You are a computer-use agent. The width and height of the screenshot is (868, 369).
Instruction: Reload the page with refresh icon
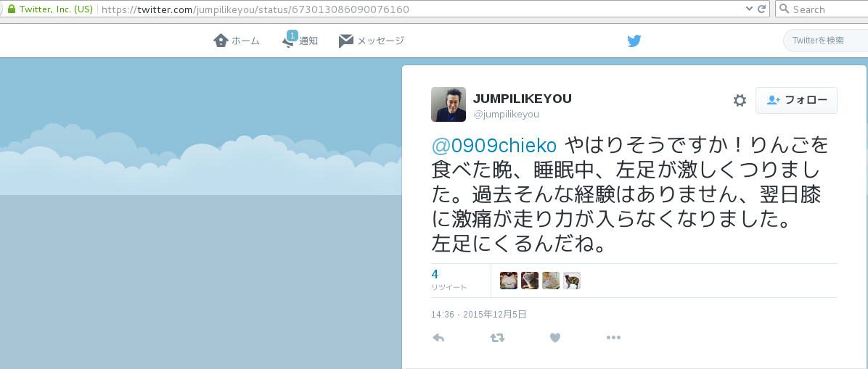point(762,9)
